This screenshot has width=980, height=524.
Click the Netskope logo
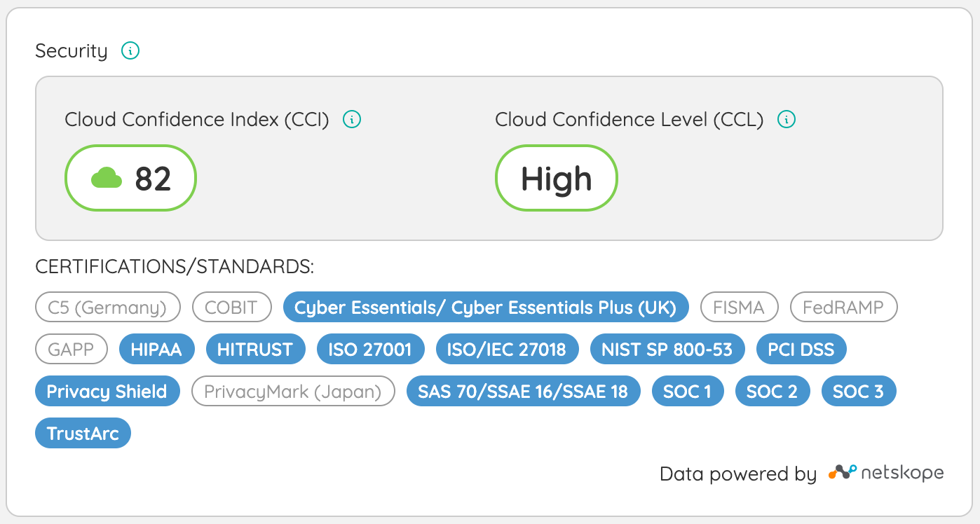click(x=886, y=473)
